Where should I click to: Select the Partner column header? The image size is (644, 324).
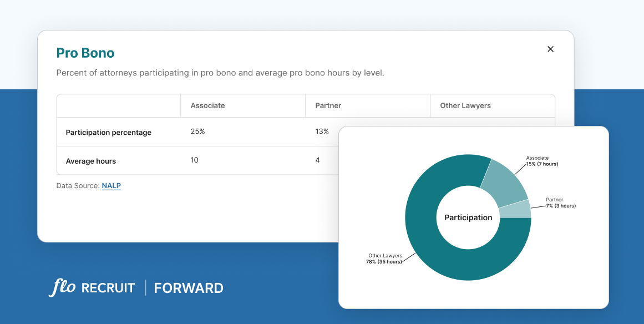[328, 105]
